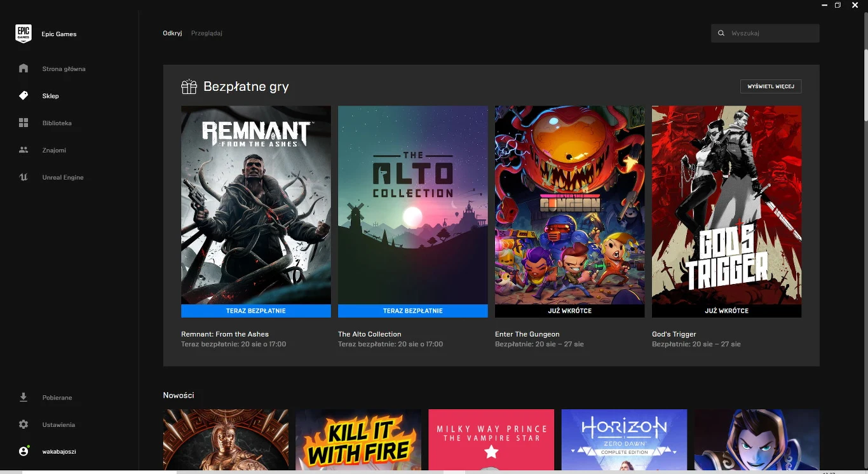
Task: Click Teraz bezpłatnie under Remnant cover
Action: click(x=255, y=311)
